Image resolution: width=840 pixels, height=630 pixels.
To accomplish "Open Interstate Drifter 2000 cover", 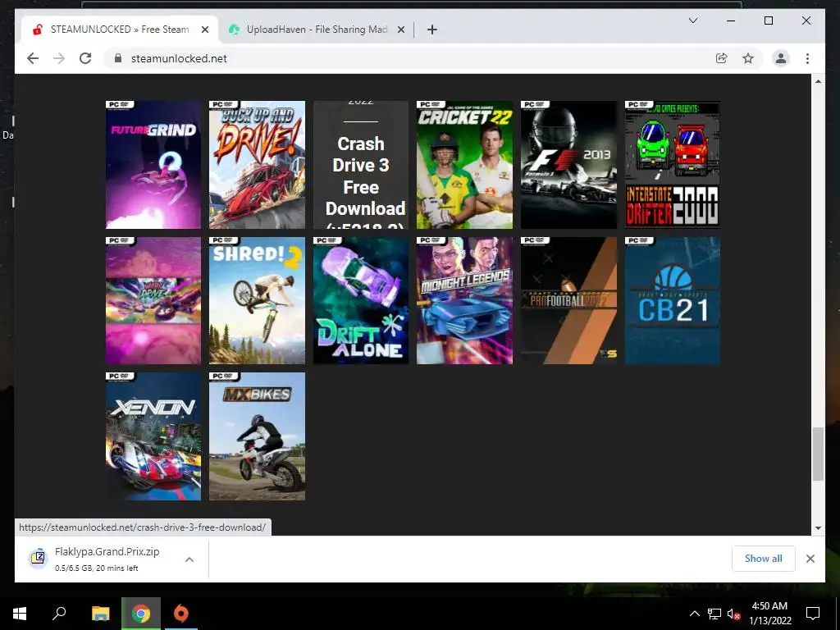I will (673, 164).
